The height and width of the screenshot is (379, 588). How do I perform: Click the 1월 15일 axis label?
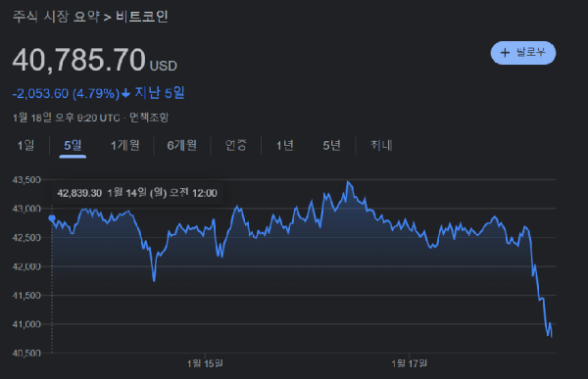[205, 363]
